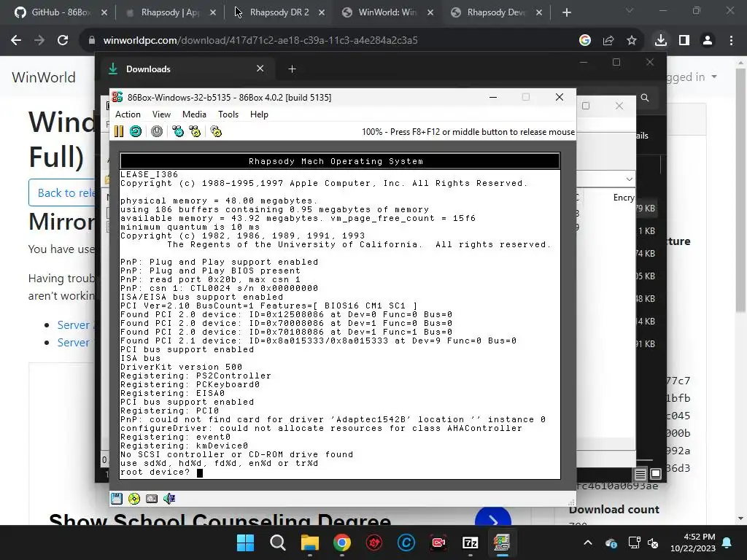
Task: Send Ctrl+Alt+Del using the 86Box toolbar
Action: click(178, 131)
